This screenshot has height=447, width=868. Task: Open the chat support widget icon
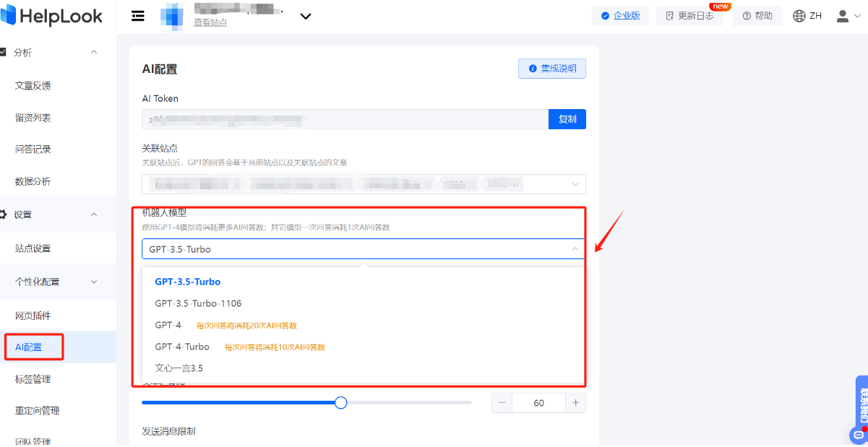click(x=859, y=434)
